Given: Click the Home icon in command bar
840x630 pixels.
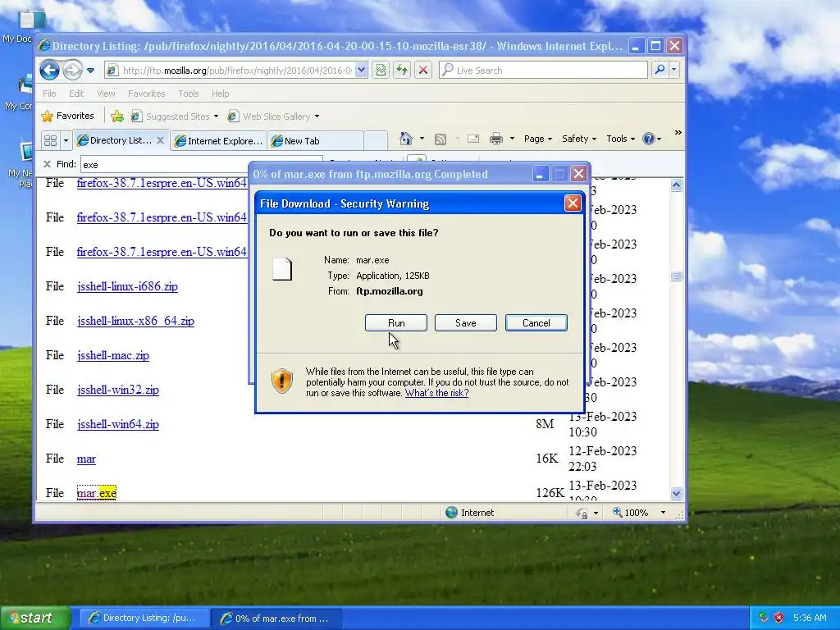Looking at the screenshot, I should pyautogui.click(x=406, y=139).
